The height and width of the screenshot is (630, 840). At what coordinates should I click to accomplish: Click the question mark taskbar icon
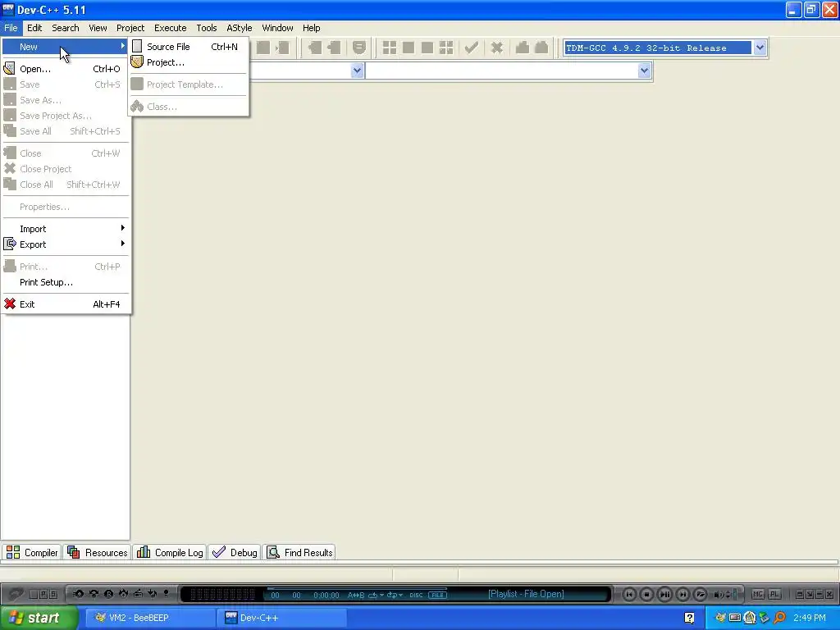point(689,618)
